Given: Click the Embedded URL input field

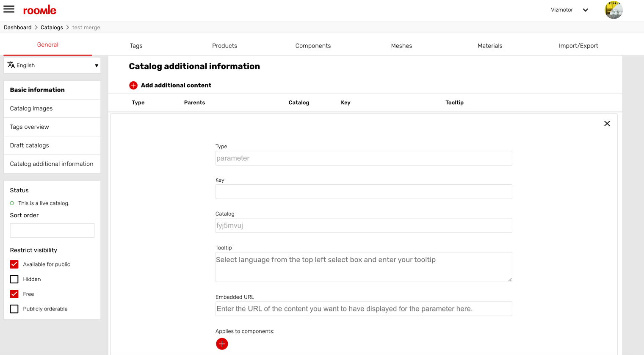Looking at the screenshot, I should pyautogui.click(x=363, y=309).
